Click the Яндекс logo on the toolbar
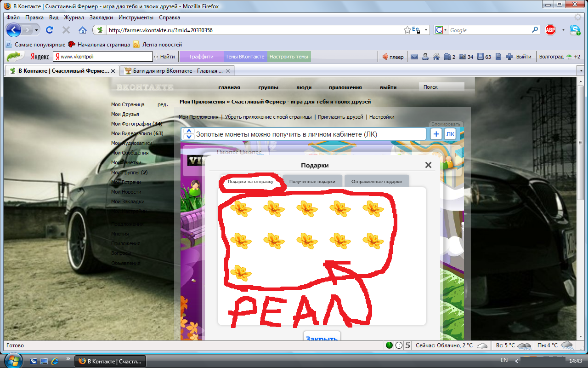 [40, 57]
